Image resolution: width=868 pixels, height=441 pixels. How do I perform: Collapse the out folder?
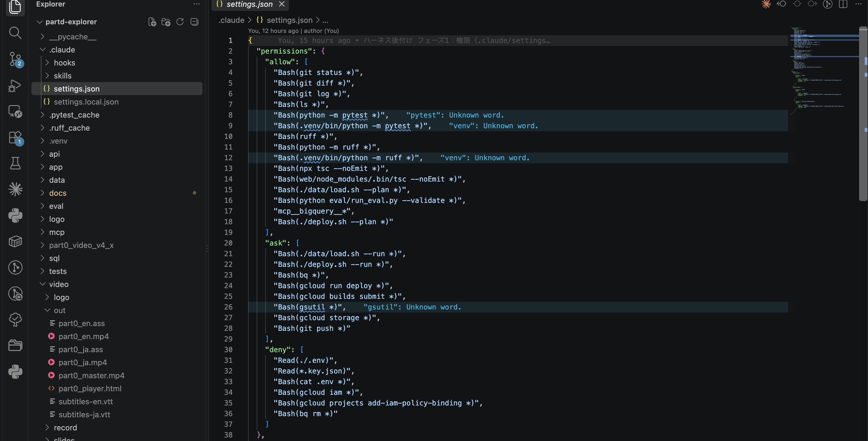pyautogui.click(x=47, y=310)
